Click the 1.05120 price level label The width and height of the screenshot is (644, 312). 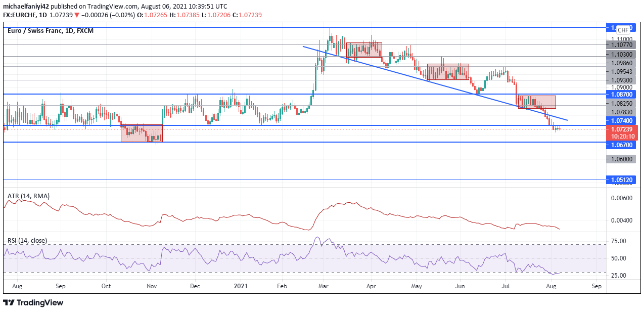[x=621, y=180]
